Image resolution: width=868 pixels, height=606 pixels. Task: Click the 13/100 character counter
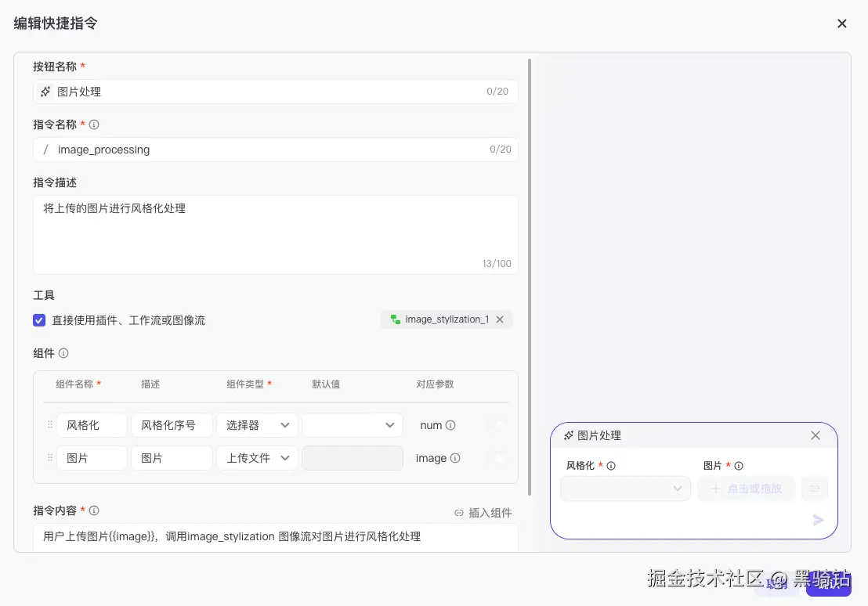[497, 263]
